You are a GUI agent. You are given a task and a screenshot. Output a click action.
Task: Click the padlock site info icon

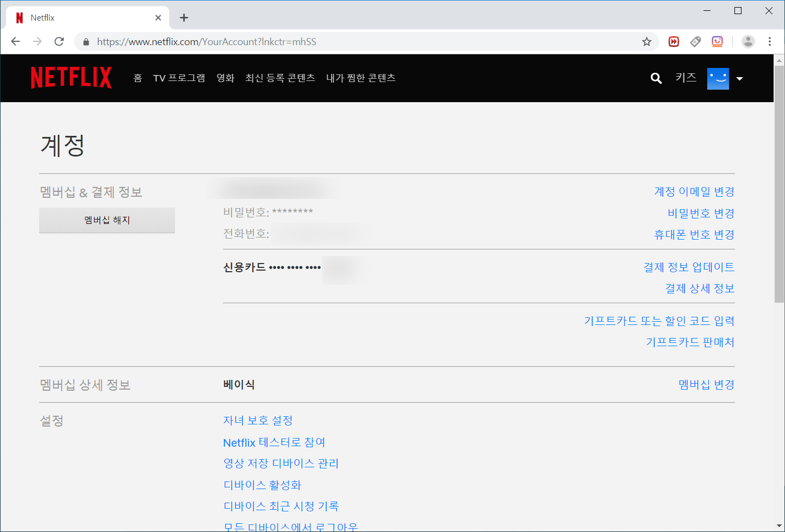coord(85,42)
